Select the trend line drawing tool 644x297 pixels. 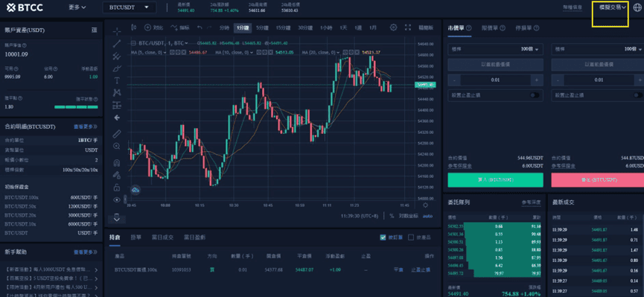pos(117,43)
